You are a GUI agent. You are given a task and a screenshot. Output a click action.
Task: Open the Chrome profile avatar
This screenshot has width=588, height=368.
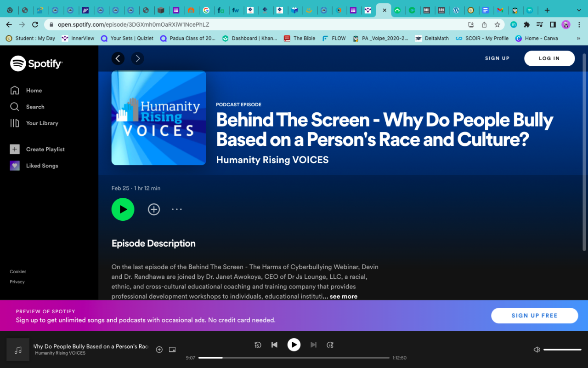[x=566, y=24]
